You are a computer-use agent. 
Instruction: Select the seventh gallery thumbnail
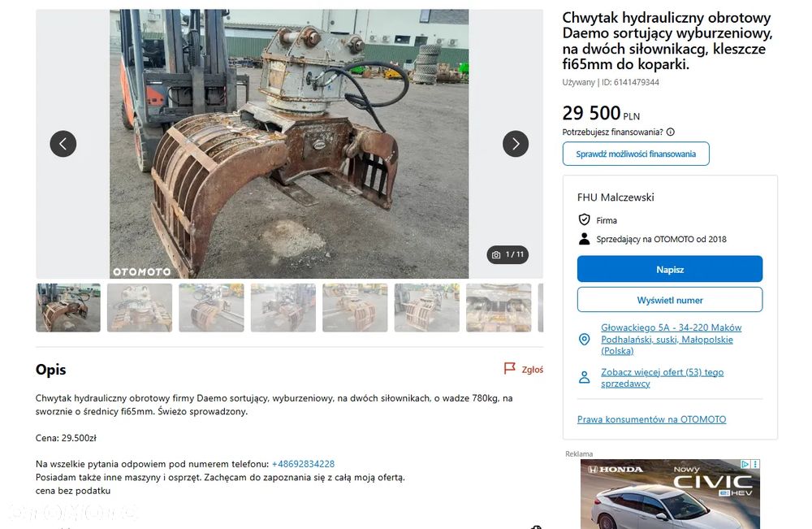point(499,308)
